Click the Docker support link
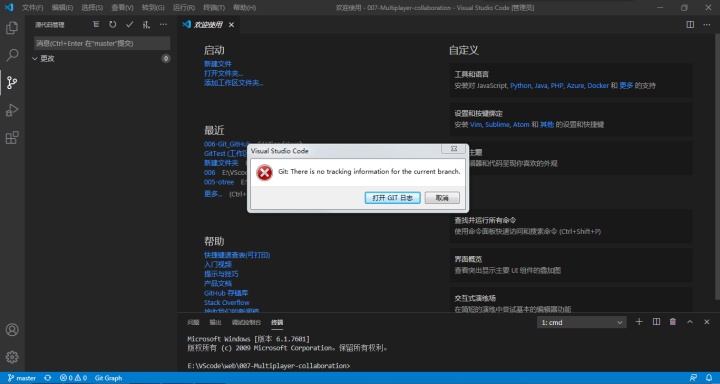The height and width of the screenshot is (384, 720). [x=598, y=86]
